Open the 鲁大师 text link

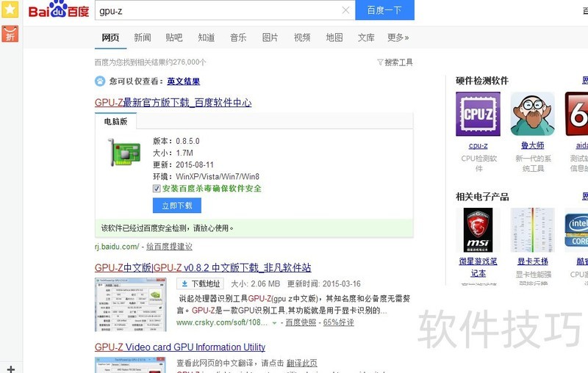tap(532, 145)
